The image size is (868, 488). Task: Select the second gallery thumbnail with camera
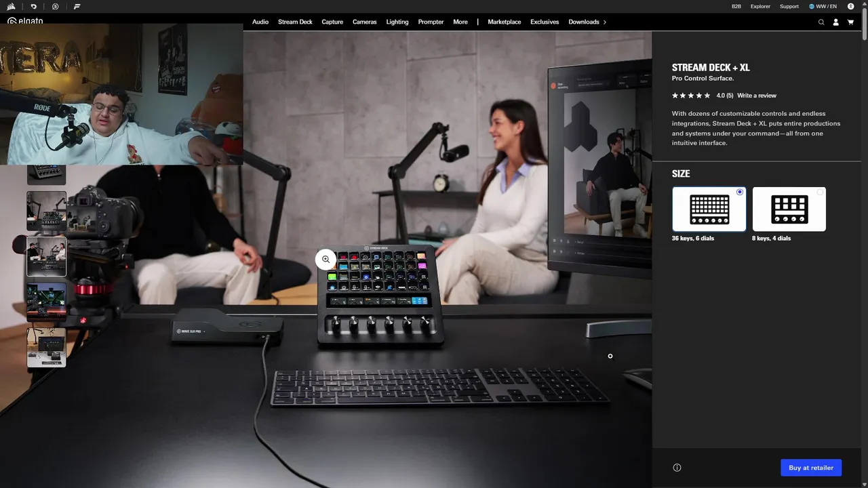pos(47,211)
